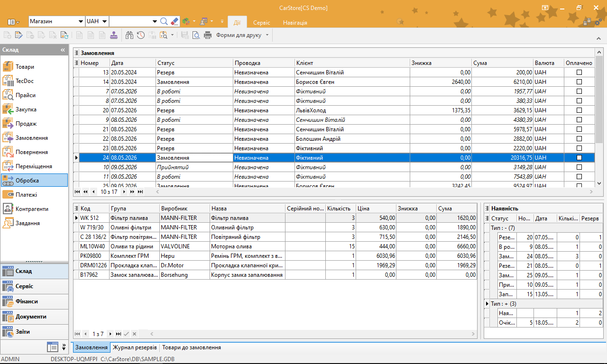Click the eraser clear-search icon
Screen dimensions: 607x364
coord(174,21)
